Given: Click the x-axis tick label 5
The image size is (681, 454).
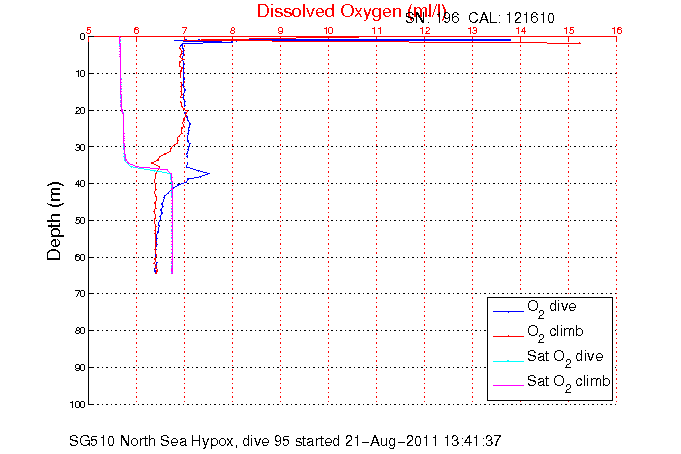Looking at the screenshot, I should [89, 31].
